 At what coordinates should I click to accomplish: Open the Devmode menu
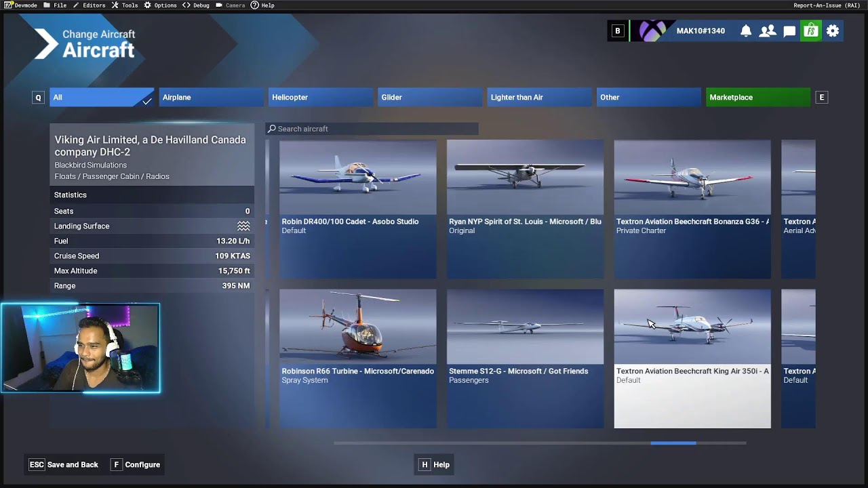click(20, 5)
